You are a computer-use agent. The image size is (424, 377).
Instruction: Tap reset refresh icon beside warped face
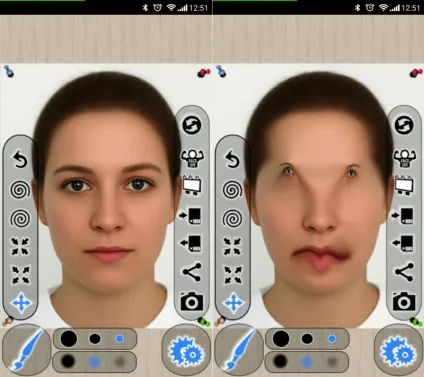404,125
